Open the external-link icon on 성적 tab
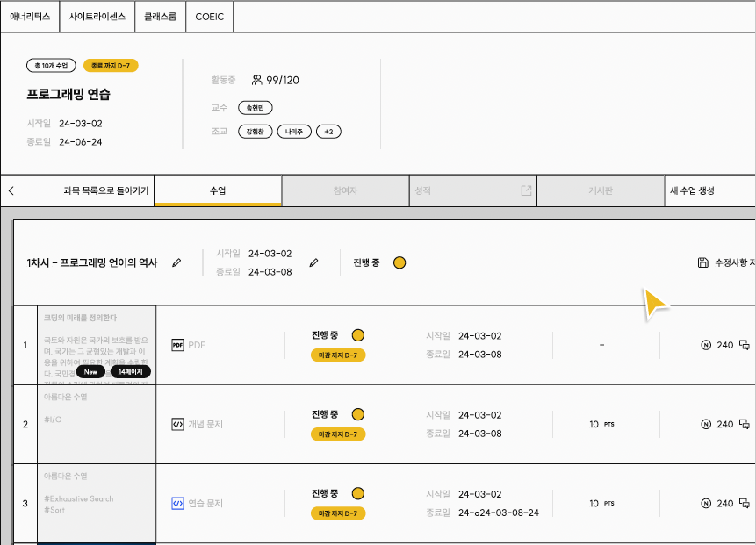Viewport: 756px width, 545px height. coord(526,190)
